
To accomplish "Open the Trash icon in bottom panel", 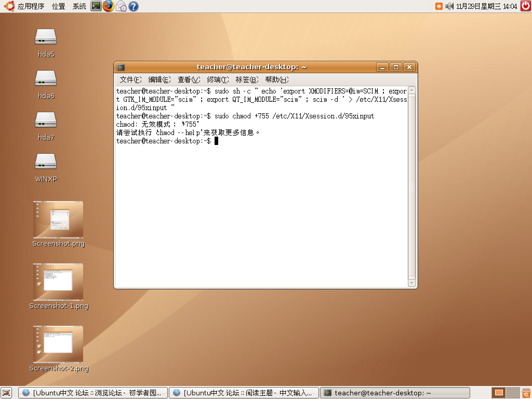I will point(526,393).
